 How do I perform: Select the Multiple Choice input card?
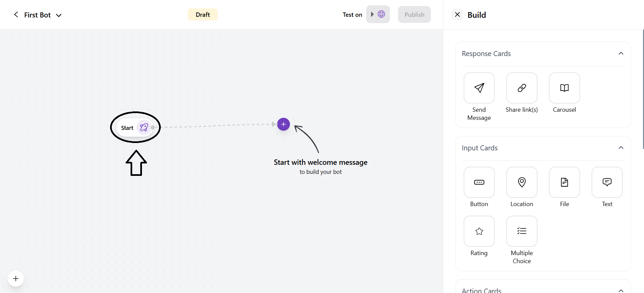coord(521,231)
